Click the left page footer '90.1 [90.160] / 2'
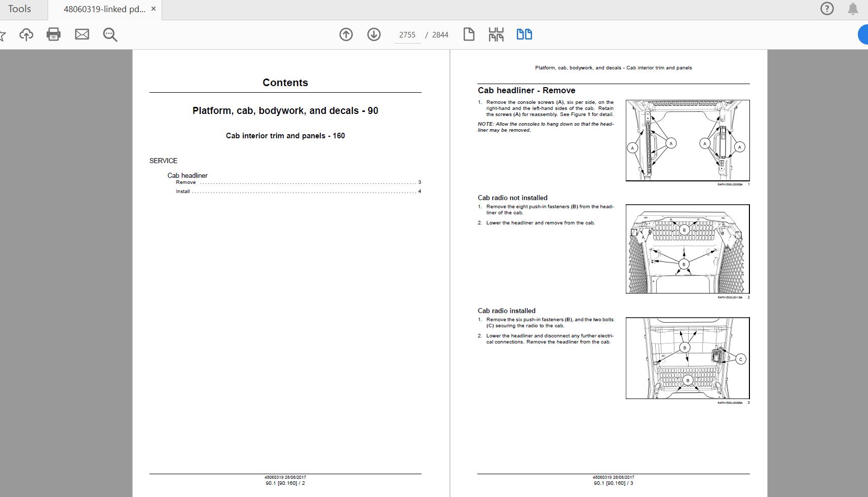868x497 pixels. click(285, 483)
